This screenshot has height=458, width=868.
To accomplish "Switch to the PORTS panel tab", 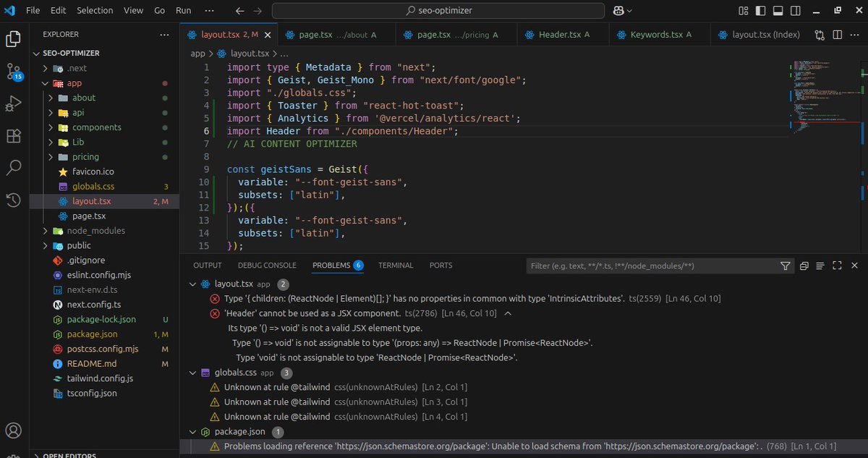I will click(441, 266).
